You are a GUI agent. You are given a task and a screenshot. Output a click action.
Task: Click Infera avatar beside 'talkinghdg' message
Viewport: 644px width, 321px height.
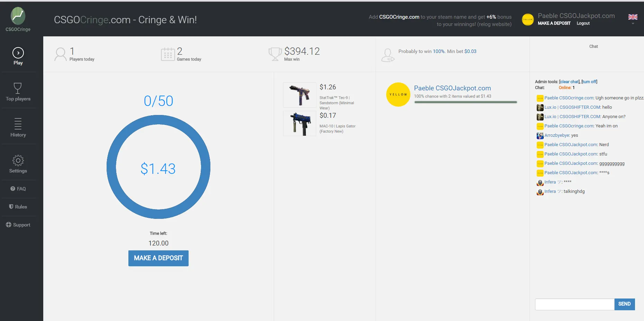pyautogui.click(x=540, y=192)
